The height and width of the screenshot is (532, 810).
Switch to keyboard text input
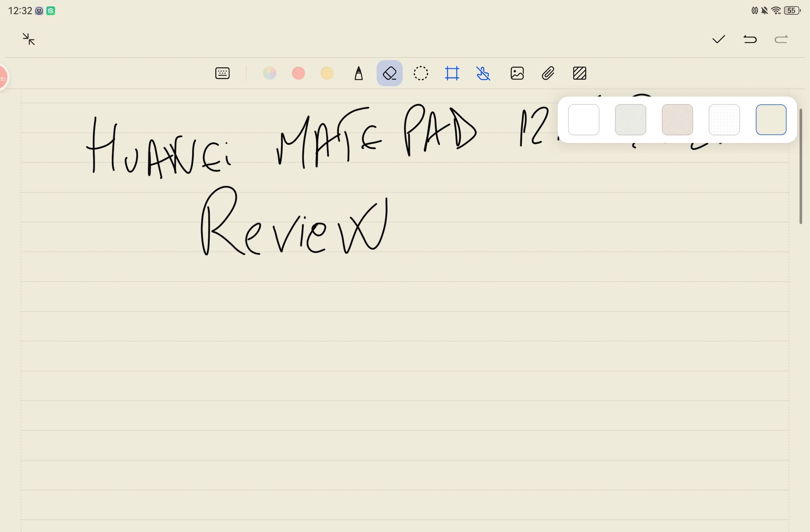222,73
